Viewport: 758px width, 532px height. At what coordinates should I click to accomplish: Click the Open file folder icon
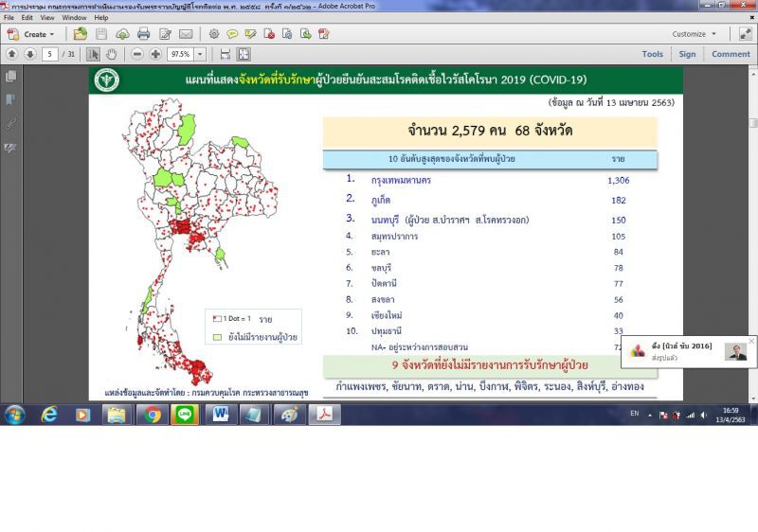(81, 34)
